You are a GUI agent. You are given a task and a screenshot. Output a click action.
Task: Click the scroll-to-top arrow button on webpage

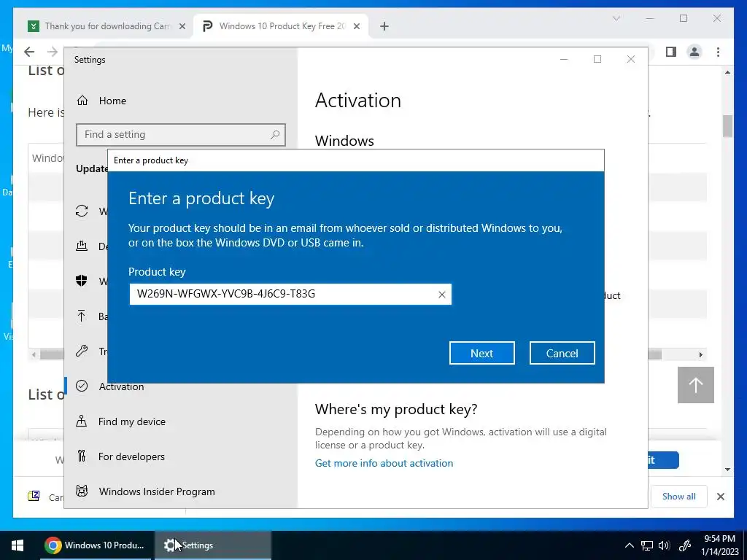pyautogui.click(x=695, y=385)
